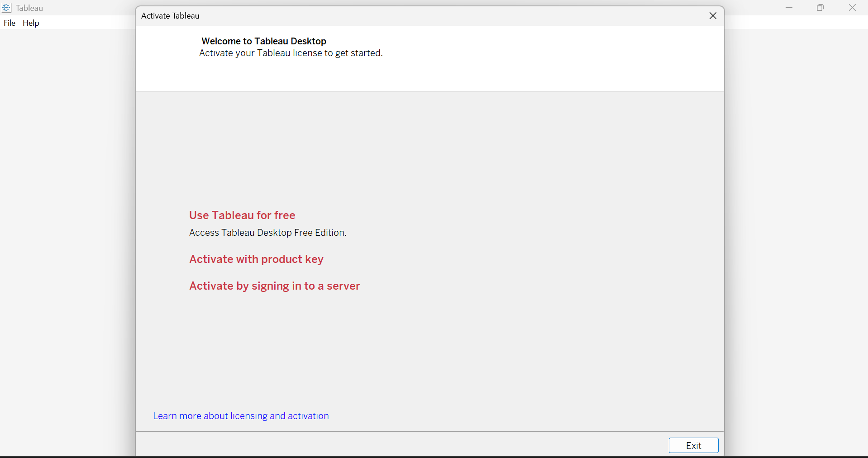Open Learn more about licensing and activation
The image size is (868, 458).
(x=241, y=416)
